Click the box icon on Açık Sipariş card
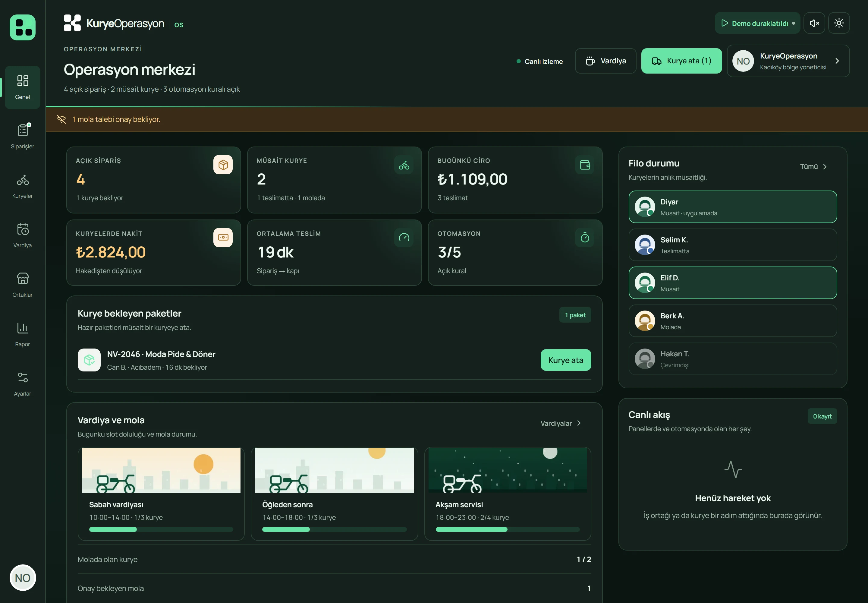The height and width of the screenshot is (603, 868). coord(223,165)
